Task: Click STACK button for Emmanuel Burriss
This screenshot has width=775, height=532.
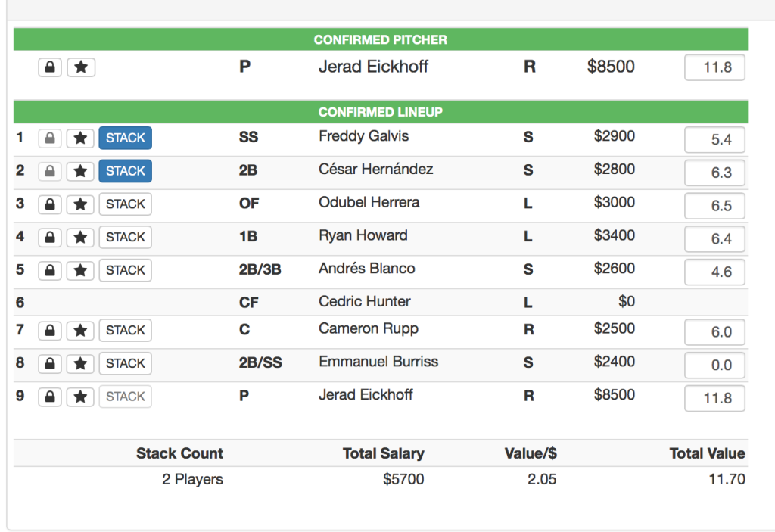Action: 125,363
